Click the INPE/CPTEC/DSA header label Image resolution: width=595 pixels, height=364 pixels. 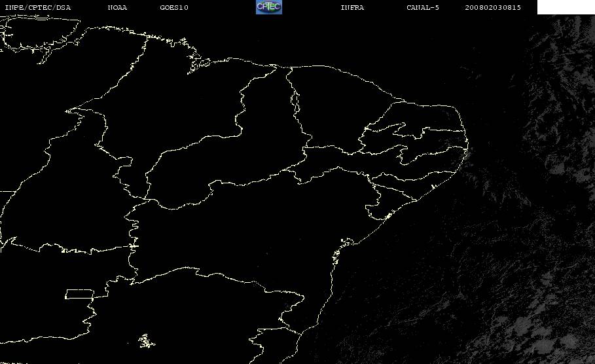pos(37,8)
